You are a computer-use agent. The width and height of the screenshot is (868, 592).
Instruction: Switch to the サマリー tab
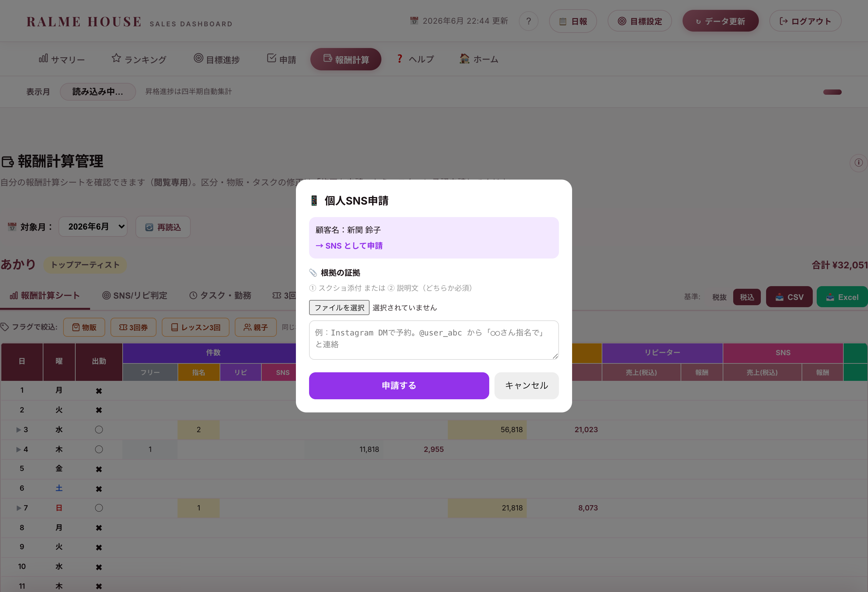[x=61, y=59]
